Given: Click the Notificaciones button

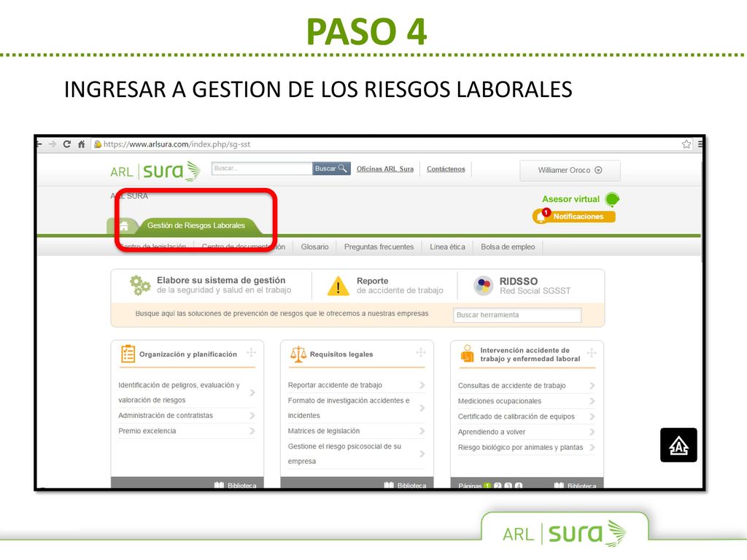Looking at the screenshot, I should click(574, 216).
